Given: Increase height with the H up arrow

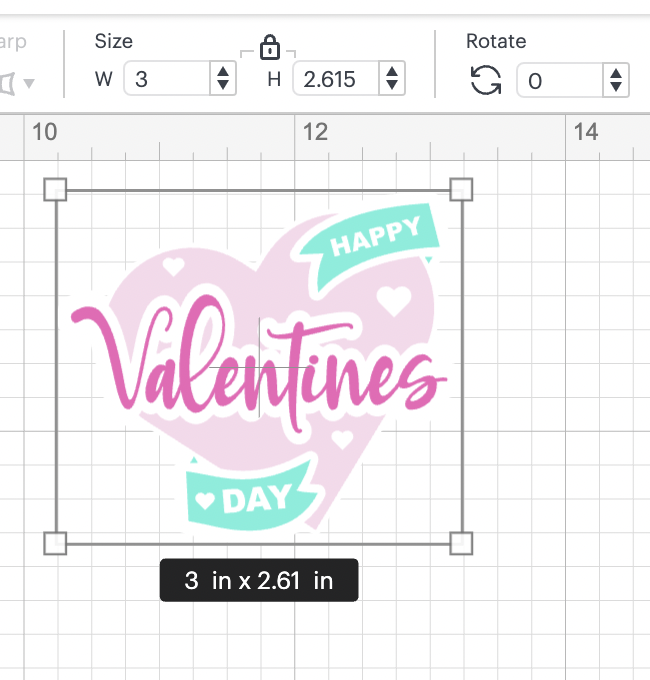Looking at the screenshot, I should click(392, 72).
